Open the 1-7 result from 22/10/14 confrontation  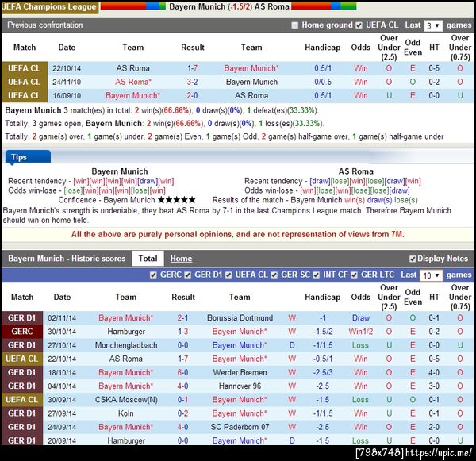[193, 68]
